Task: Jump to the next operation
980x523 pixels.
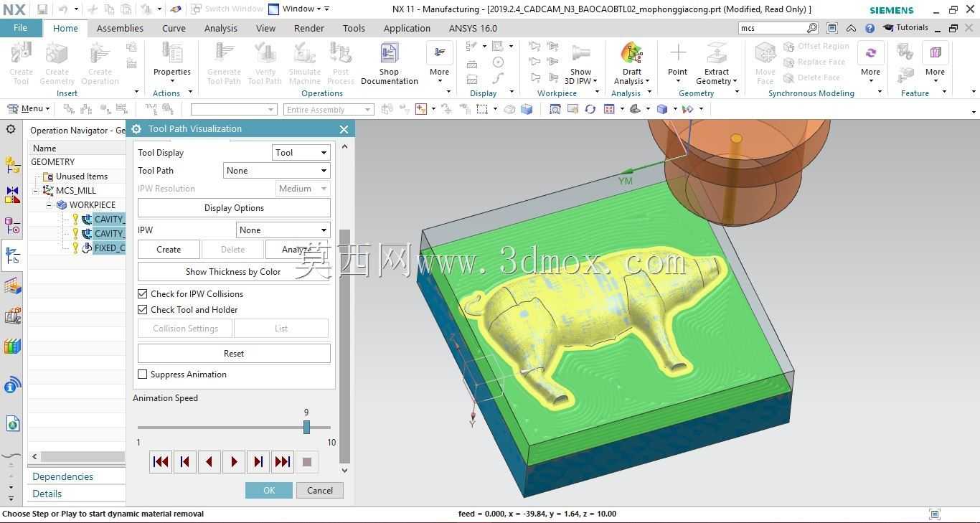Action: pos(283,462)
